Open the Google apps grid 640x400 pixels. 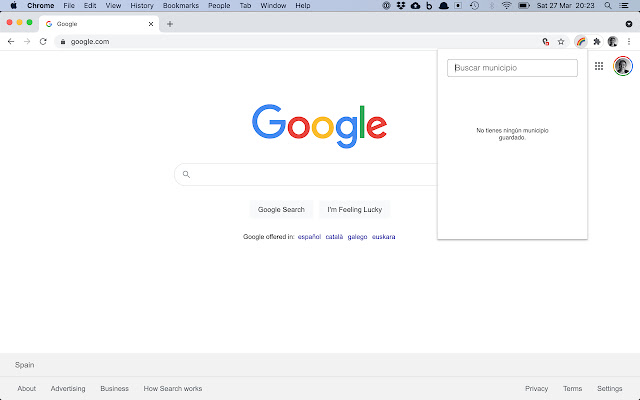[599, 66]
